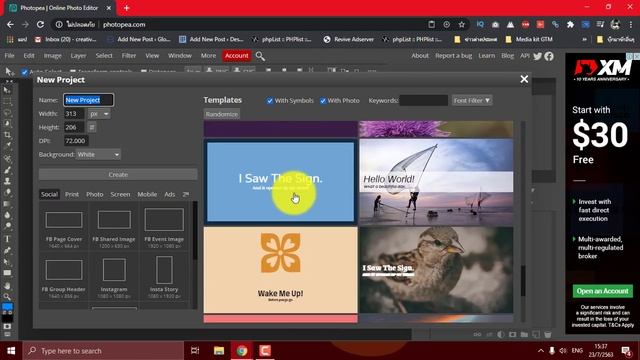Select the FB Page Cover preset
Screen dimensions: 640x360
[x=64, y=227]
